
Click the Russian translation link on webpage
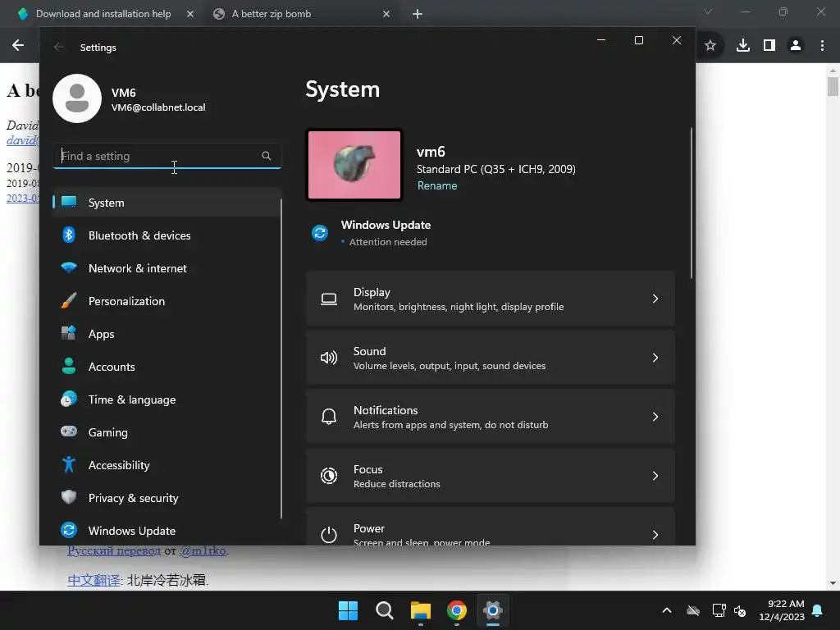(x=113, y=551)
